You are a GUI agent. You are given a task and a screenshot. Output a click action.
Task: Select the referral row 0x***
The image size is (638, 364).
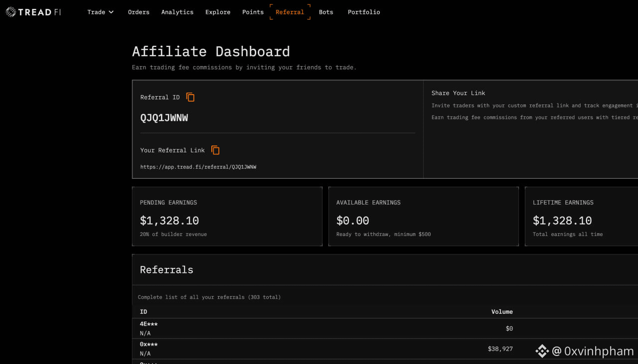click(385, 349)
